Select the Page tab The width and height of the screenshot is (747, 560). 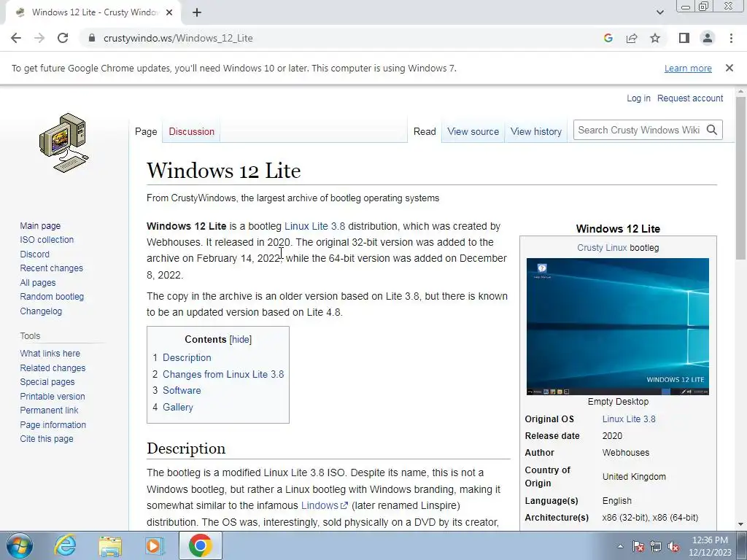pyautogui.click(x=146, y=132)
